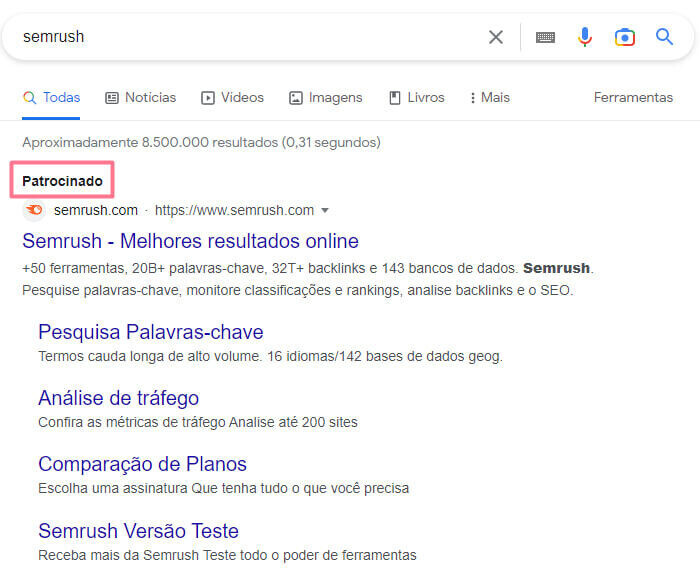Click the Patrocinado label
Screen dimensions: 700x582
(x=62, y=181)
